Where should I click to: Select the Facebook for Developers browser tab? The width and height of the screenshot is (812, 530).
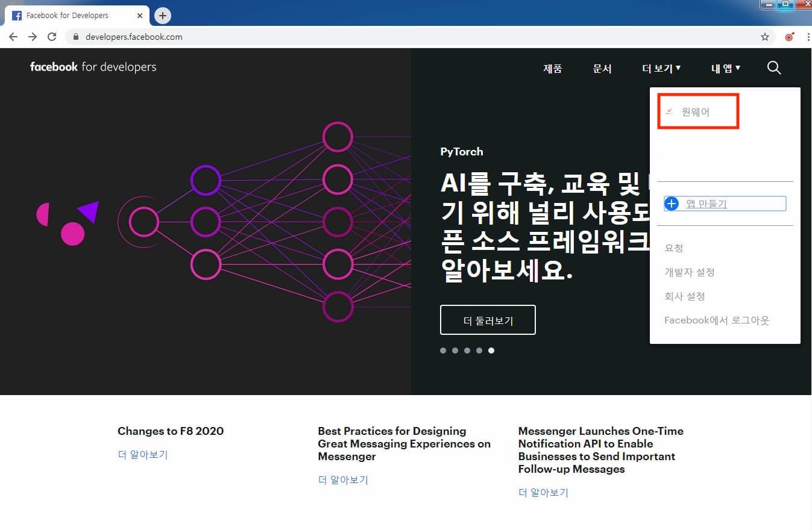[76, 16]
